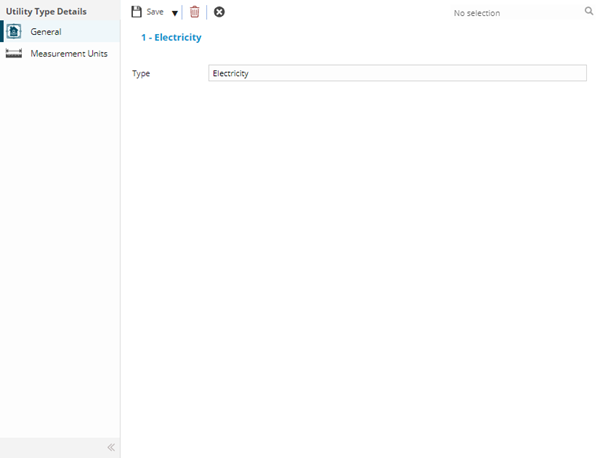Viewport: 600px width, 458px height.
Task: Click the Save text button
Action: tap(155, 12)
